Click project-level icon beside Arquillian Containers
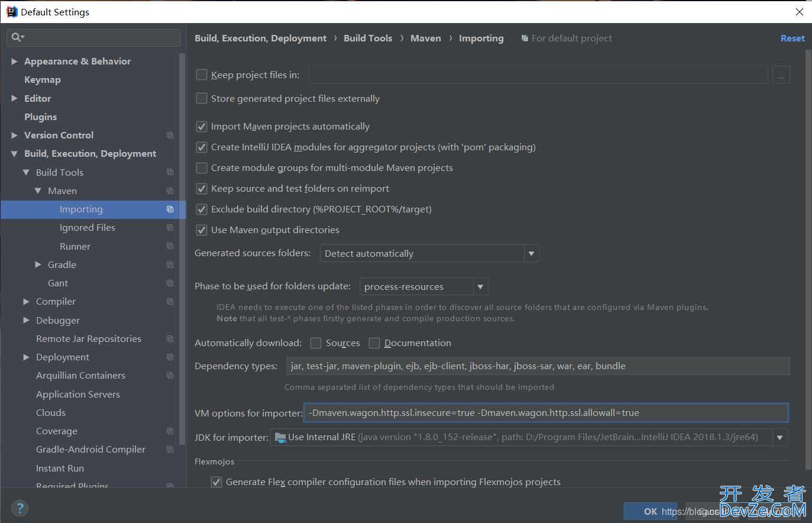This screenshot has width=812, height=523. [170, 376]
